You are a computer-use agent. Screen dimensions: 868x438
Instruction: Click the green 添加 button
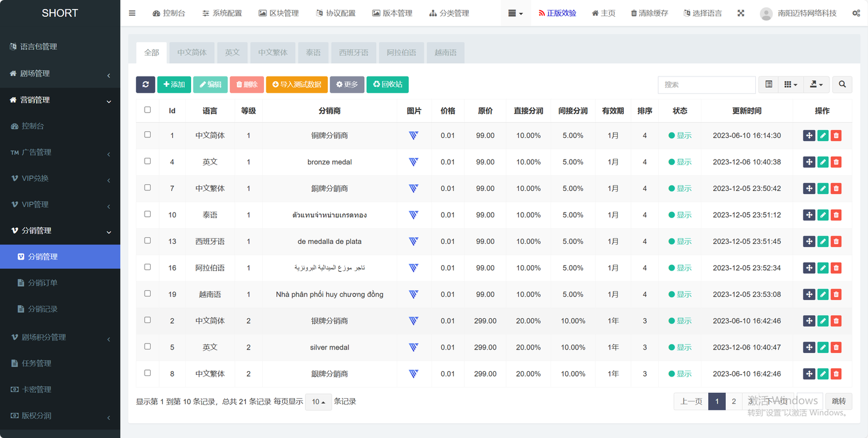point(174,84)
